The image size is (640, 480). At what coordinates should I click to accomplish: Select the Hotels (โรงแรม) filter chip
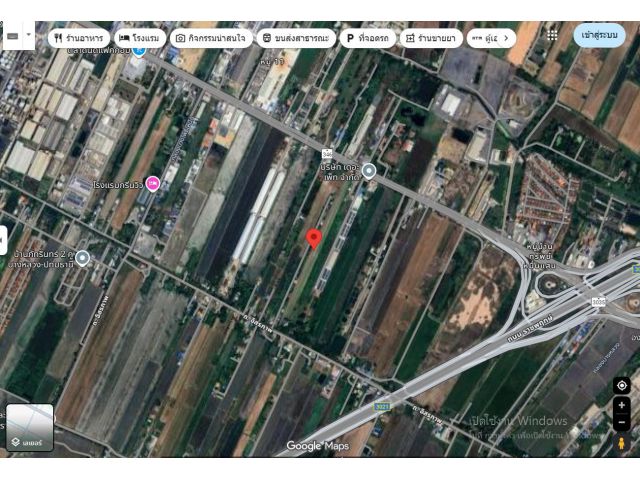(x=138, y=38)
